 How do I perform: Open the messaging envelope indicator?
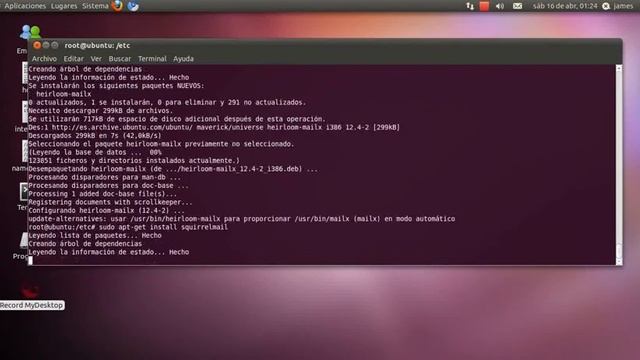point(517,6)
